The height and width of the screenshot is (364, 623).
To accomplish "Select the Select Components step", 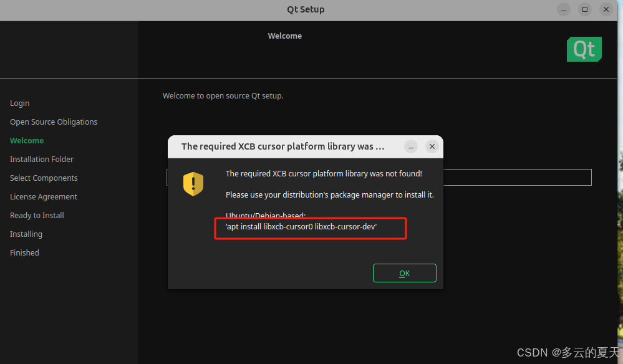I will pyautogui.click(x=44, y=178).
